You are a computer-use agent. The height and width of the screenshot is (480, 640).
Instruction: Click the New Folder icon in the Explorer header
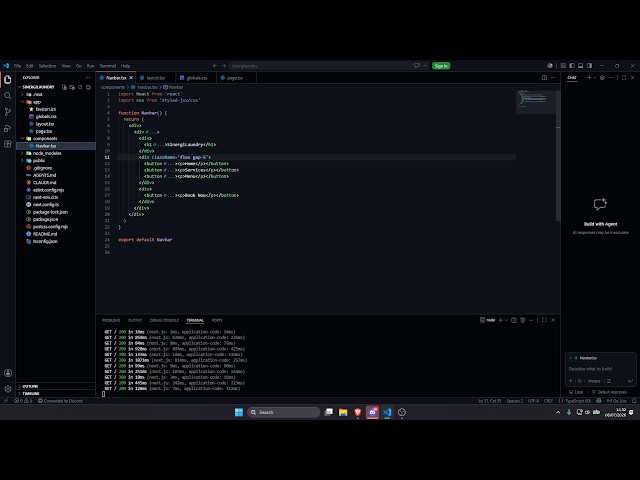[72, 87]
